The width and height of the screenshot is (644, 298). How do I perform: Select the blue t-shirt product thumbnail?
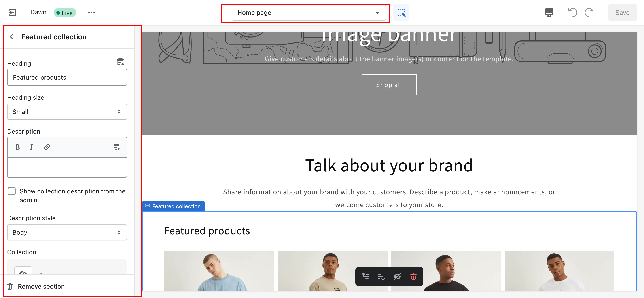(219, 271)
